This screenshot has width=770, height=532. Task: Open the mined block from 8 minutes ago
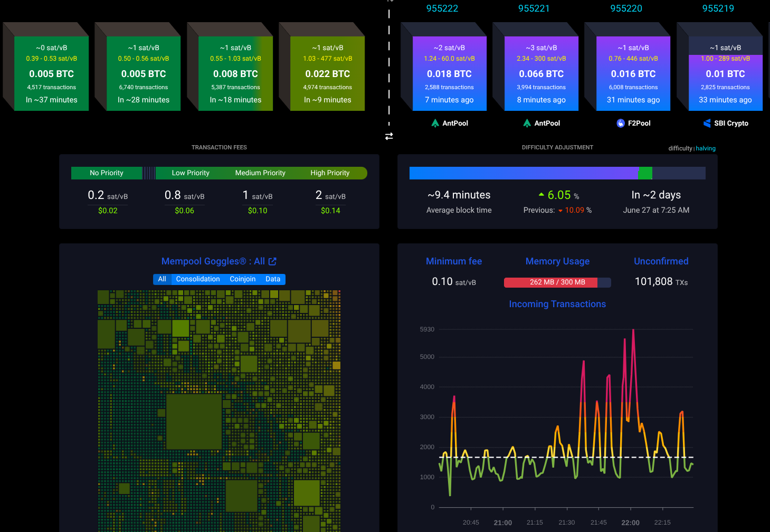541,73
